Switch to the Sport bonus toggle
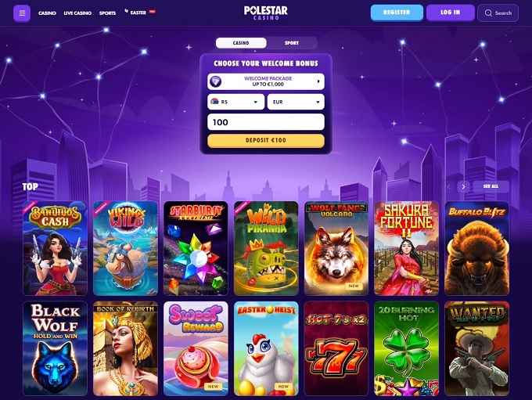532x400 pixels. (292, 43)
